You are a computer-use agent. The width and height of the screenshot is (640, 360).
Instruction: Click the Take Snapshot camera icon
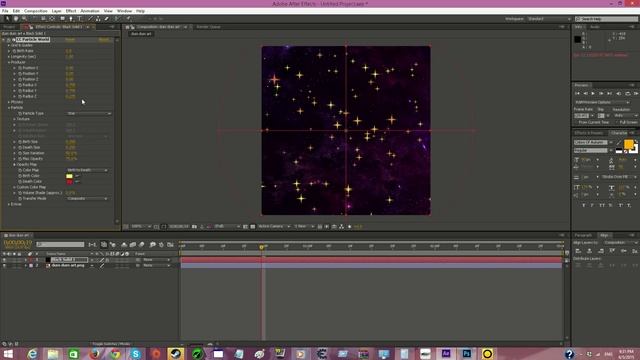click(x=194, y=227)
